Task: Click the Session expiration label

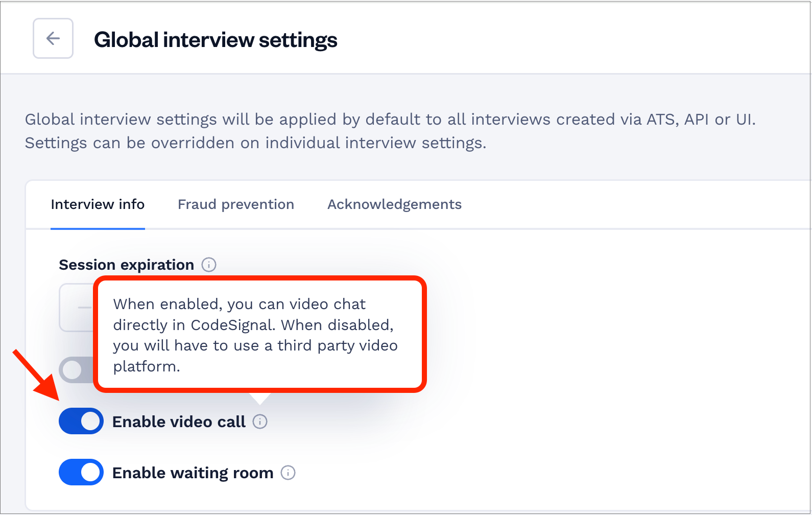Action: pyautogui.click(x=126, y=265)
